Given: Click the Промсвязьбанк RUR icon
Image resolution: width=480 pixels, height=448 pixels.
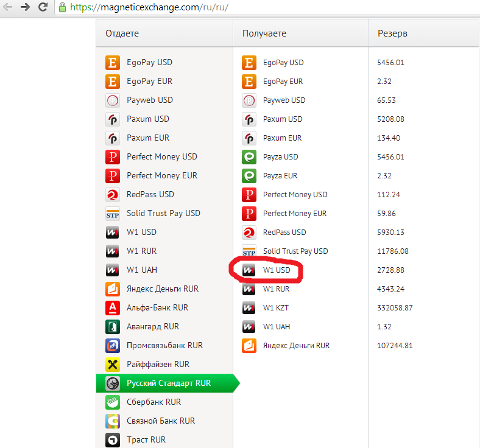Looking at the screenshot, I should tap(113, 346).
